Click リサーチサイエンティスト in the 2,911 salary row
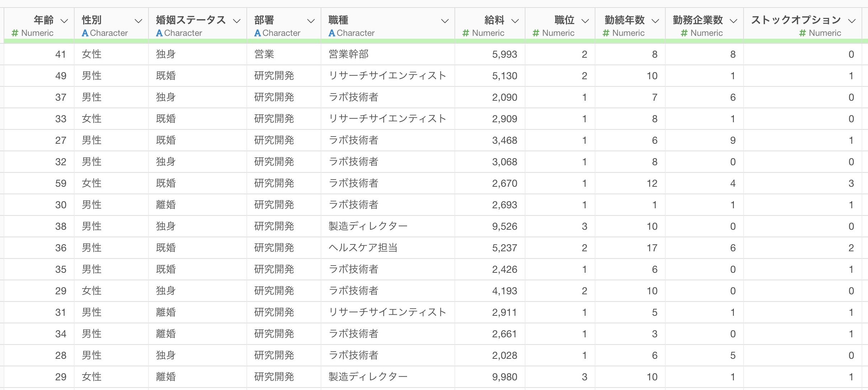 coord(387,312)
